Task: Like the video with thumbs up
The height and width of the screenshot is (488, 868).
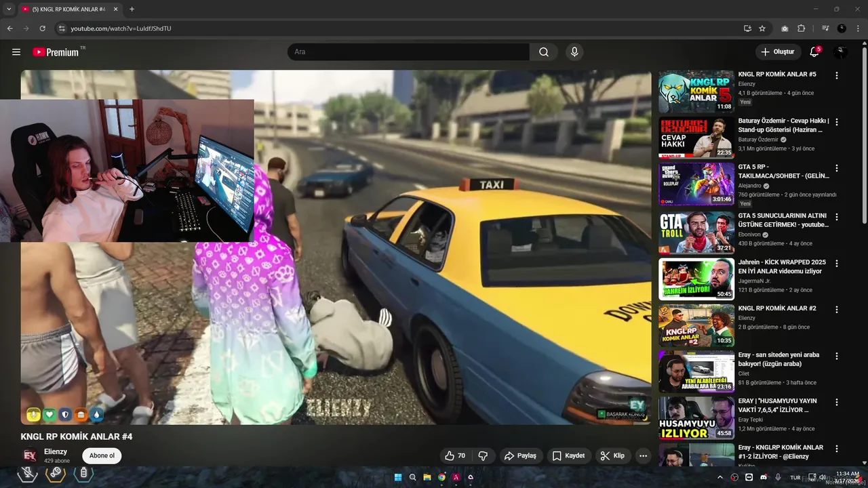Action: (456, 455)
